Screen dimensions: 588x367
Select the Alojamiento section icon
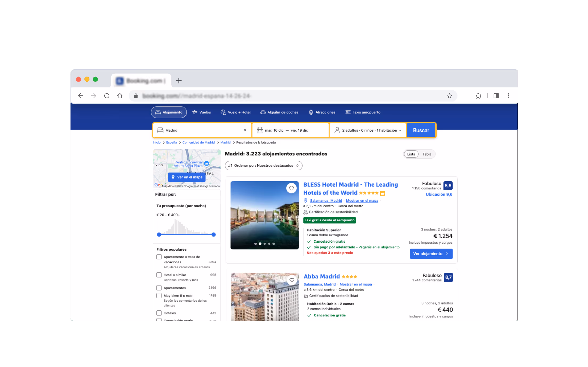tap(158, 112)
